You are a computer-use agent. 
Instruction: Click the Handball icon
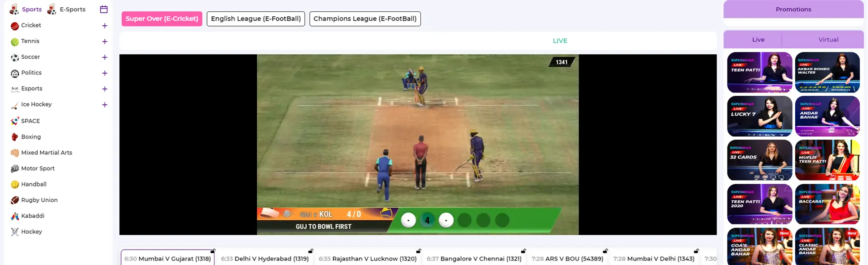point(14,184)
